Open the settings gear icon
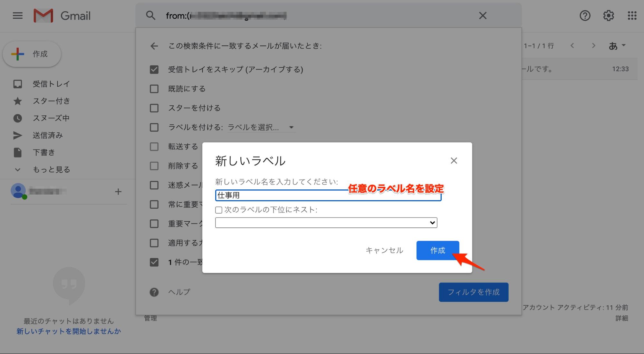The height and width of the screenshot is (354, 644). click(608, 15)
